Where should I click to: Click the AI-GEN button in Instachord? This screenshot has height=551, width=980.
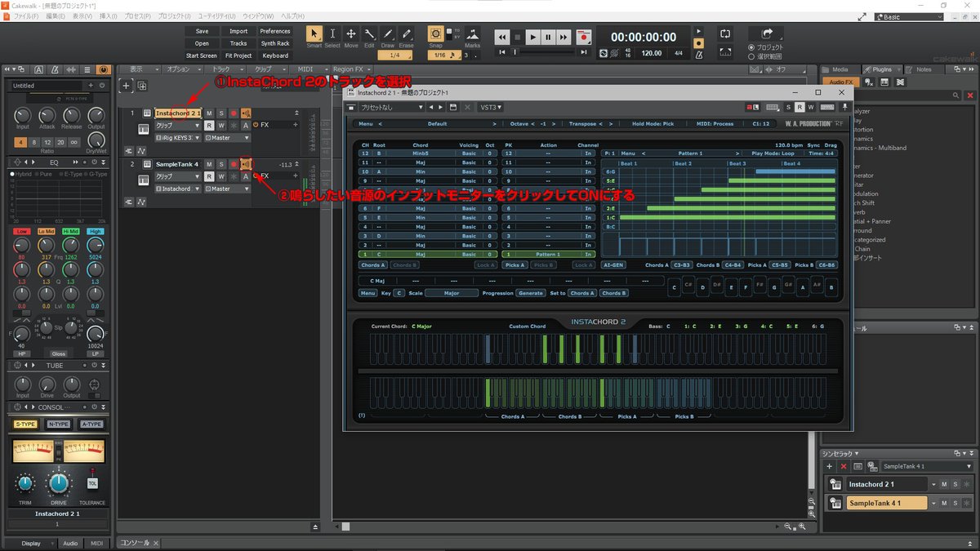coord(613,265)
